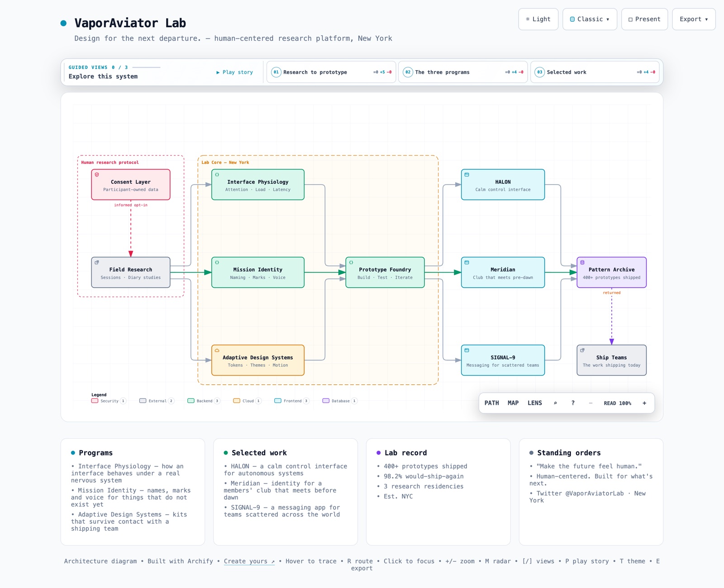This screenshot has width=724, height=588.
Task: Select guided view 01 Research to prototype
Action: point(331,72)
